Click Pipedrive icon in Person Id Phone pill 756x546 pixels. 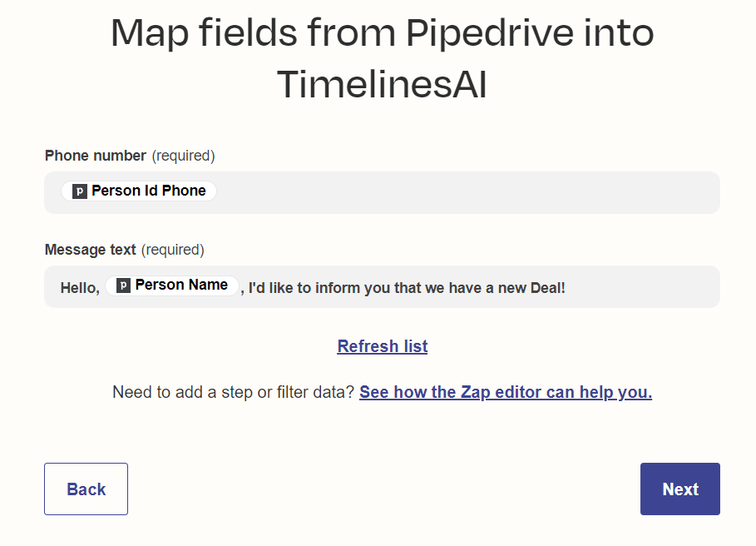click(x=80, y=191)
